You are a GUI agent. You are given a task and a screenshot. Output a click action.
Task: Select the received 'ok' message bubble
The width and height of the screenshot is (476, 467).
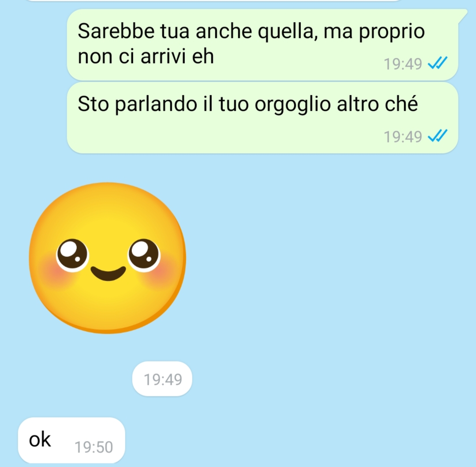point(71,440)
